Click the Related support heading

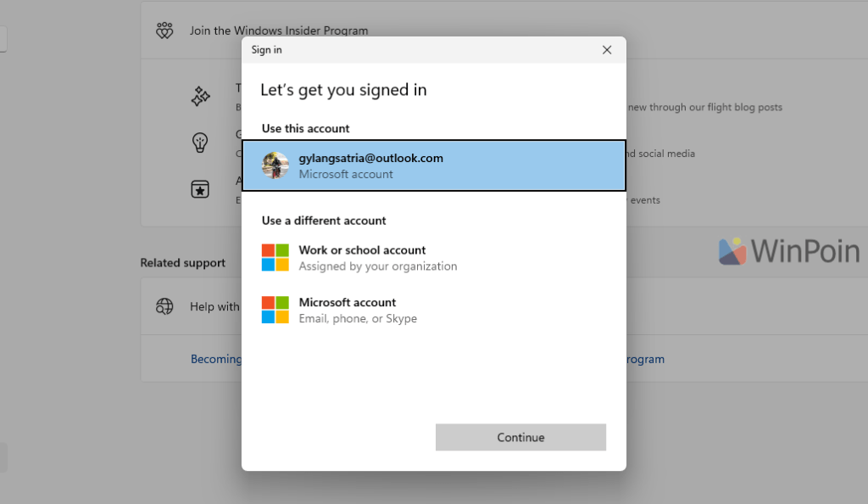point(183,262)
